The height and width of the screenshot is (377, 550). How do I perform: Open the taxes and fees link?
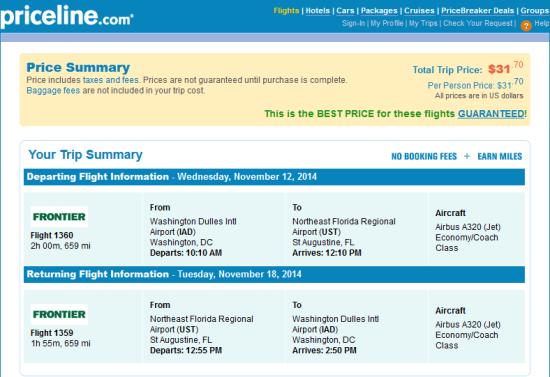[x=111, y=80]
